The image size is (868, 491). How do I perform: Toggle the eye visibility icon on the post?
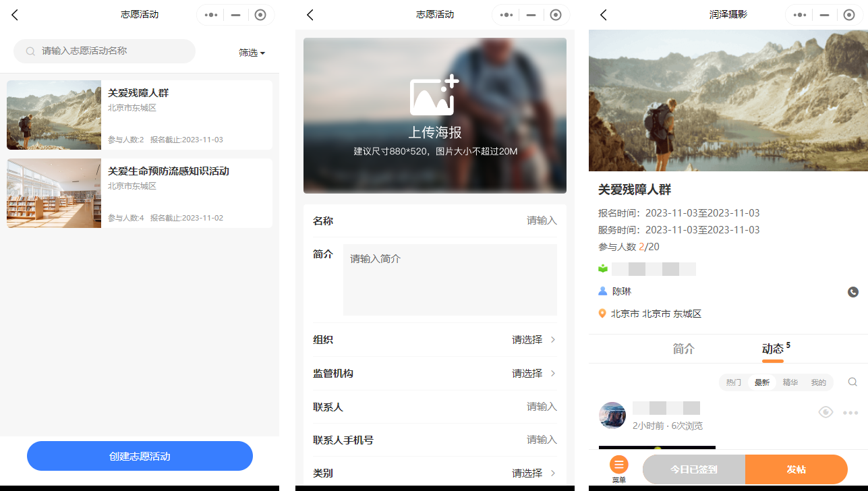pyautogui.click(x=826, y=412)
